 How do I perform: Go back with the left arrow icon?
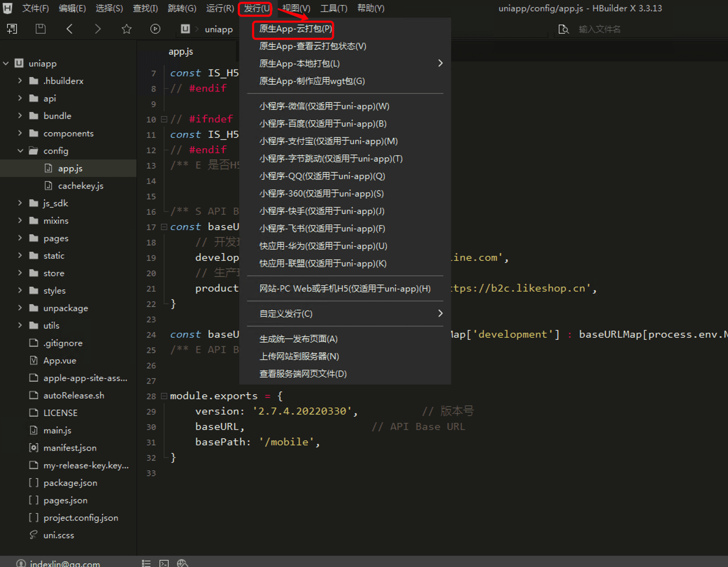(x=70, y=29)
